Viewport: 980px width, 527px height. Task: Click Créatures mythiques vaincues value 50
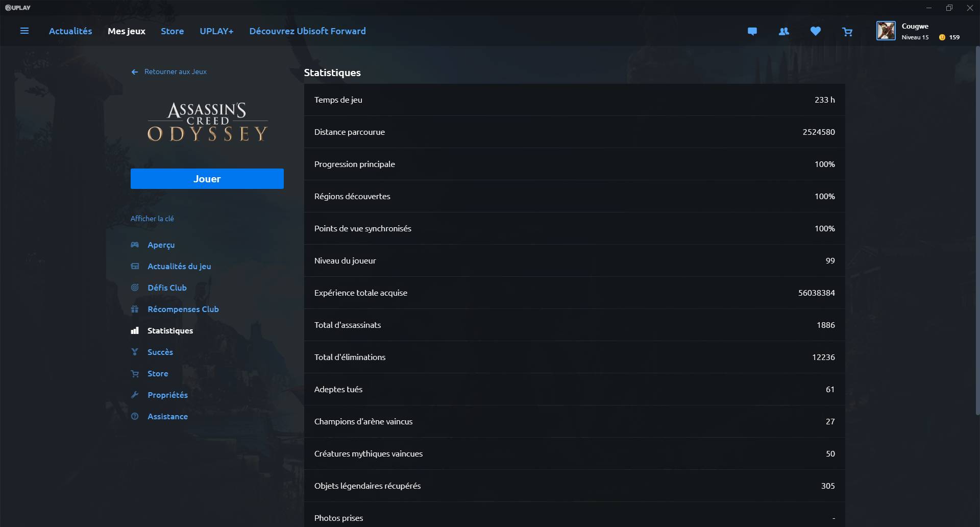point(830,453)
